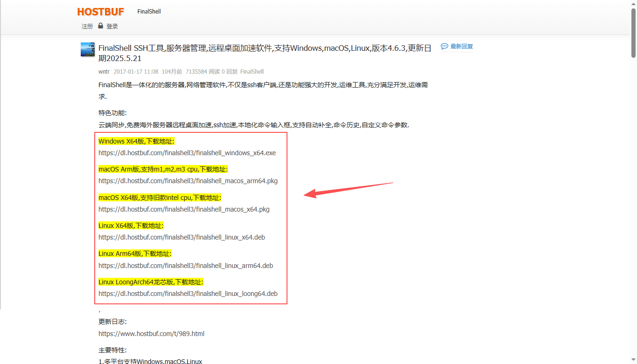The width and height of the screenshot is (637, 364).
Task: Click the HOSTBUF logo
Action: pos(100,12)
